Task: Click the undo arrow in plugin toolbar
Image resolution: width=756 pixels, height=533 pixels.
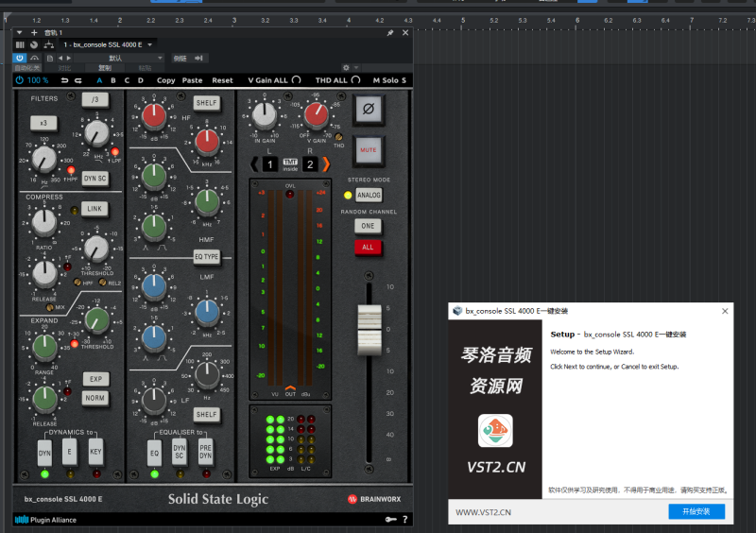Action: [x=64, y=80]
